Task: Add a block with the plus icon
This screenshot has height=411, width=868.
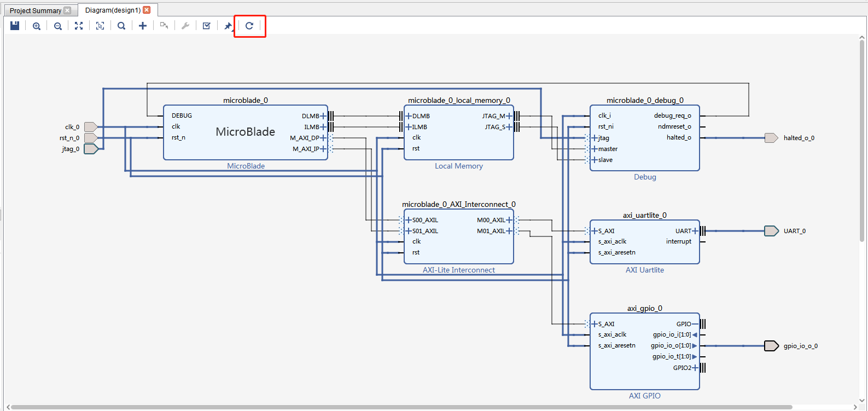Action: point(143,26)
